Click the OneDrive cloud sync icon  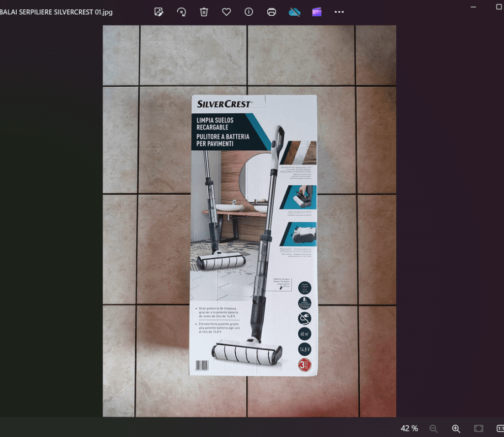coord(294,12)
